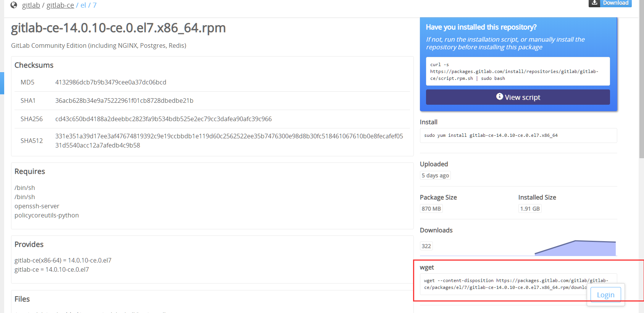Click the Installed Size label
Screen dimensions: 644x313
pos(537,197)
